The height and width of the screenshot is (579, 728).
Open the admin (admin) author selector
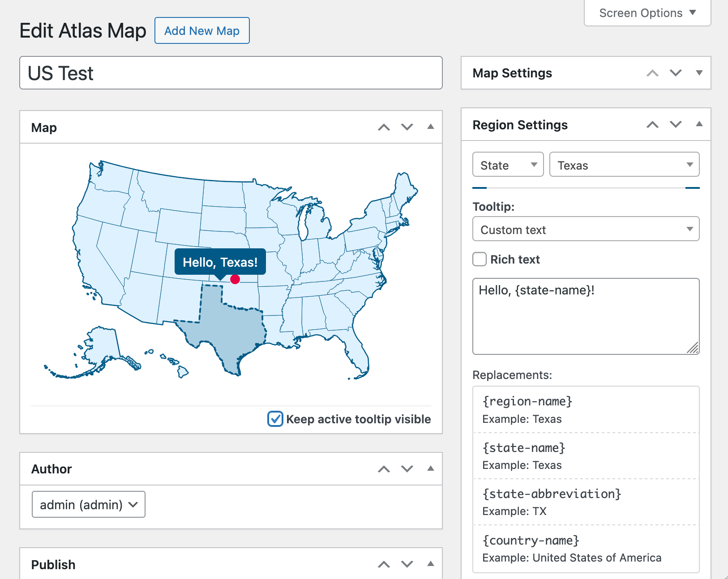[x=88, y=504]
